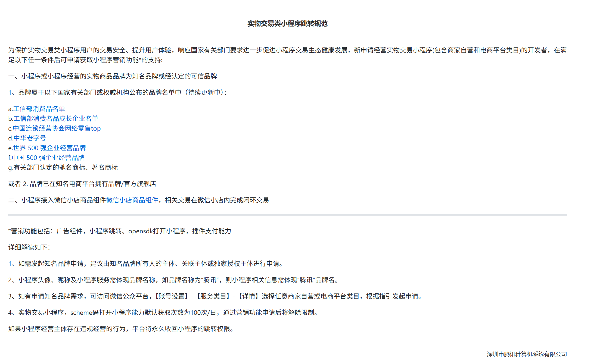Open the 工信部消费品名单 link
The width and height of the screenshot is (593, 364).
(39, 109)
